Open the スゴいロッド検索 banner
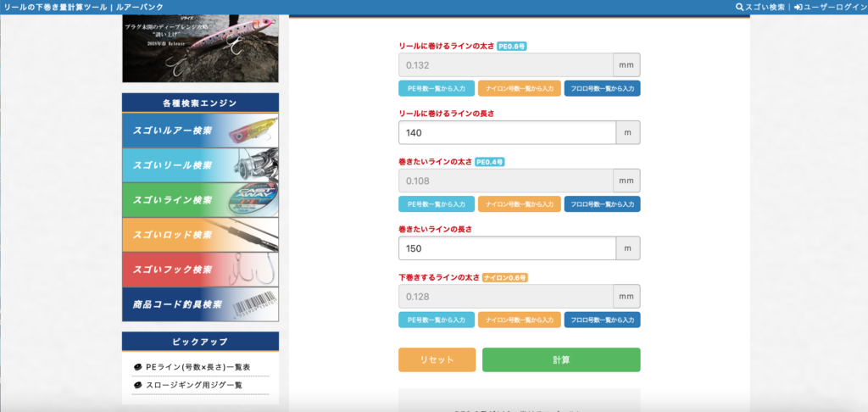This screenshot has height=412, width=868. 200,235
